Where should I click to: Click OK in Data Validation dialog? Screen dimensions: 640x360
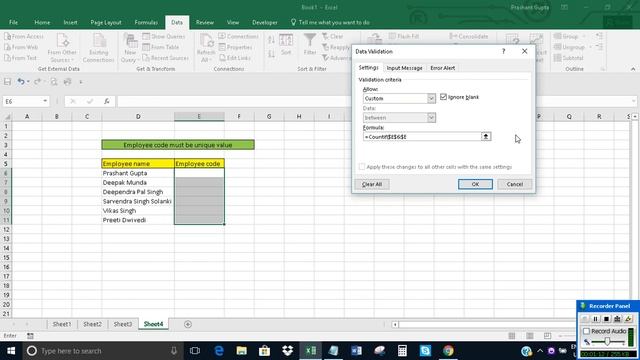[475, 184]
